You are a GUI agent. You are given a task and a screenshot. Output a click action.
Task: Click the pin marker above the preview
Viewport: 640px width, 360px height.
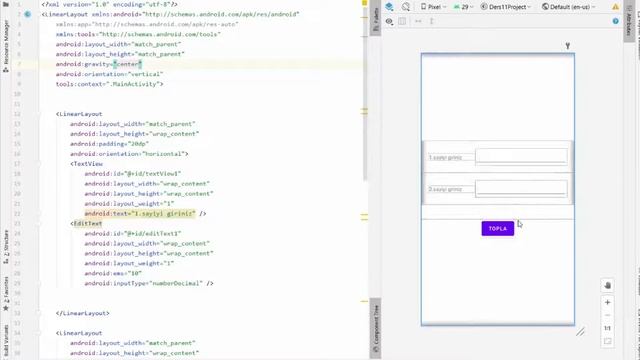(x=568, y=46)
